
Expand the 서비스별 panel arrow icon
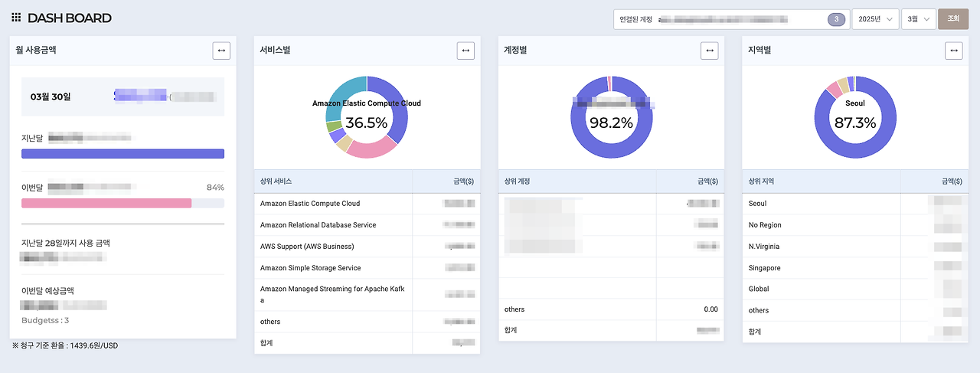tap(465, 50)
